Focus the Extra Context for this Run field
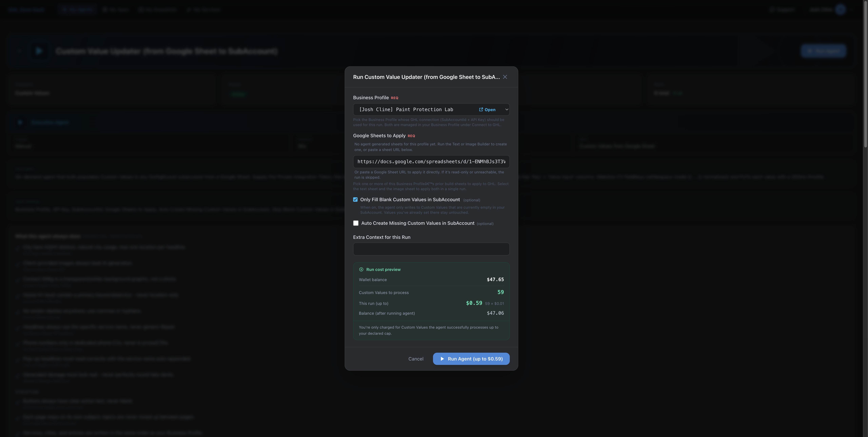The width and height of the screenshot is (868, 437). pos(431,249)
